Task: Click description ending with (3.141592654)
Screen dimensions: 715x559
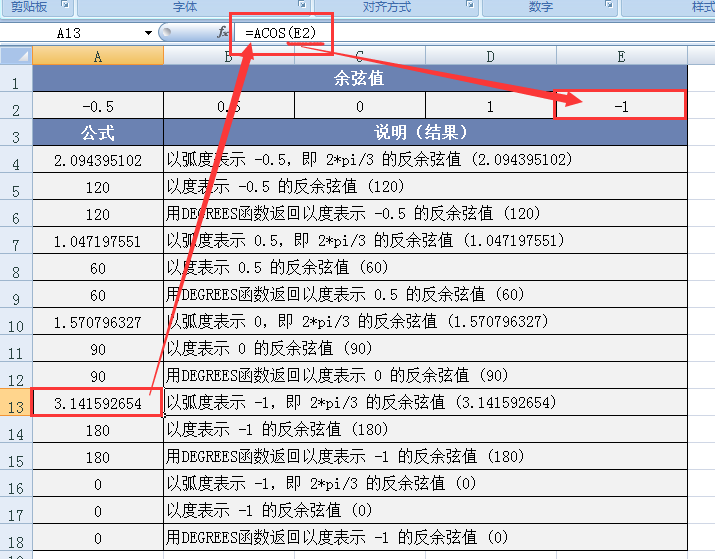Action: click(425, 402)
